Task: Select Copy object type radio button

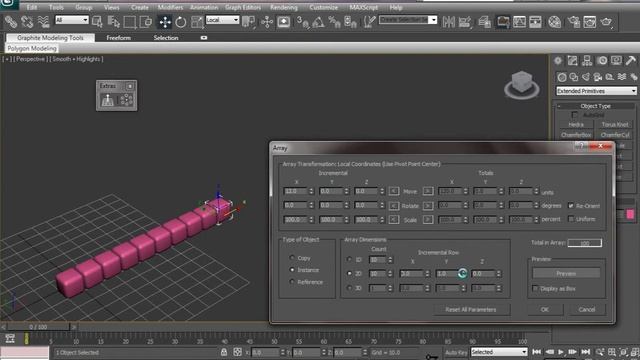Action: pos(292,258)
